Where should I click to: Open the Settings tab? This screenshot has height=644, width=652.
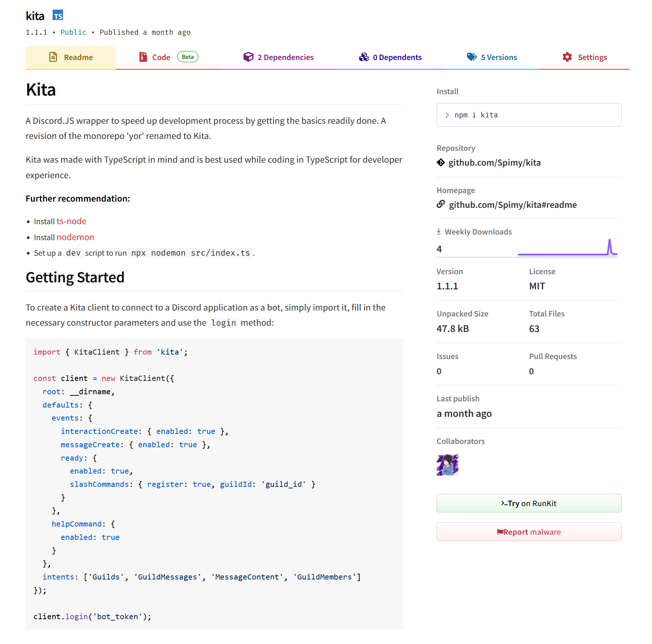(x=585, y=57)
